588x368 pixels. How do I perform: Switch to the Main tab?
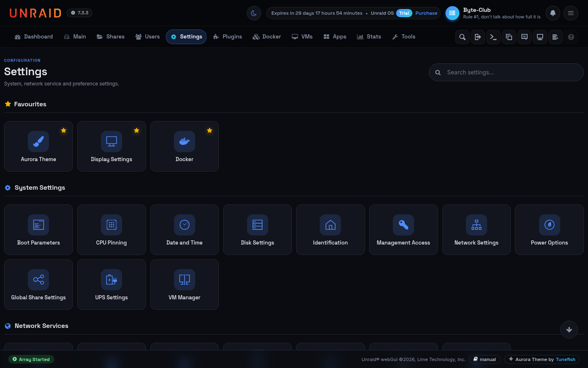point(75,37)
